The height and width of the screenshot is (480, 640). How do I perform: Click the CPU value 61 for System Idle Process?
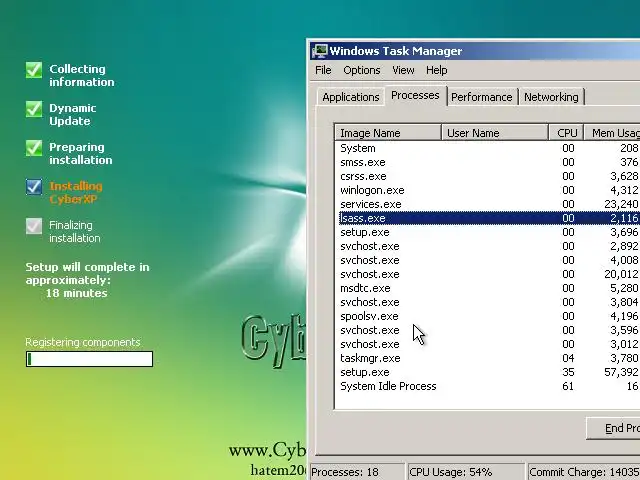click(x=568, y=386)
